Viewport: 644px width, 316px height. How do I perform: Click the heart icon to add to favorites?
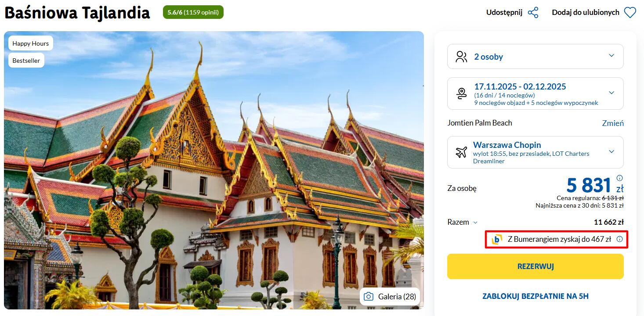(630, 13)
